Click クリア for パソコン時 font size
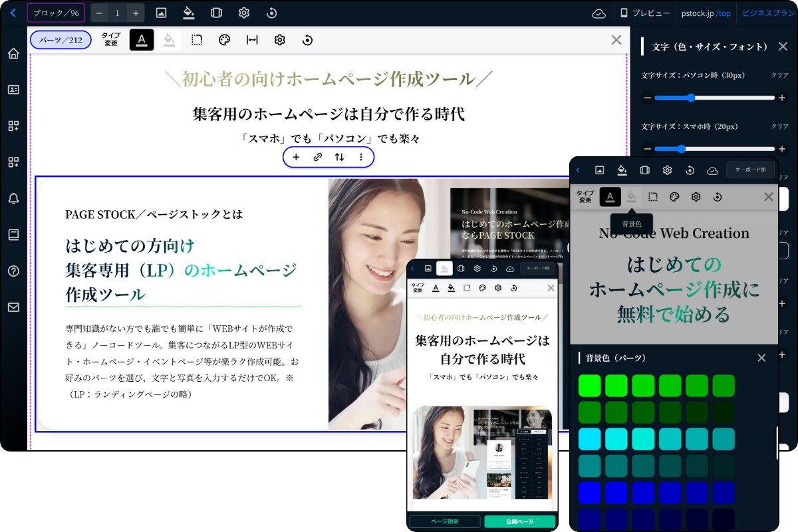 780,76
